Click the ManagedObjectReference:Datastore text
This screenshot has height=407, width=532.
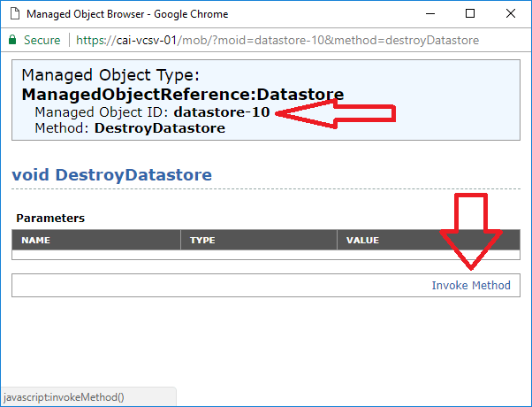pyautogui.click(x=182, y=94)
